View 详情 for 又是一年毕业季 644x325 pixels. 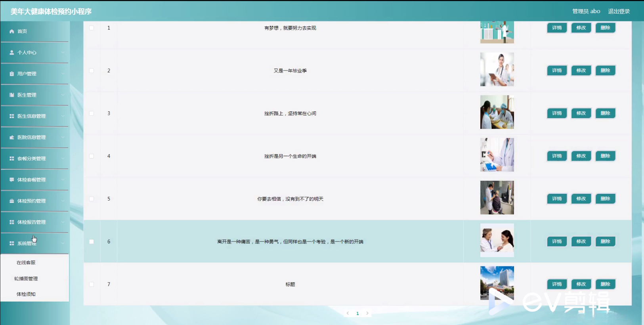coord(557,71)
